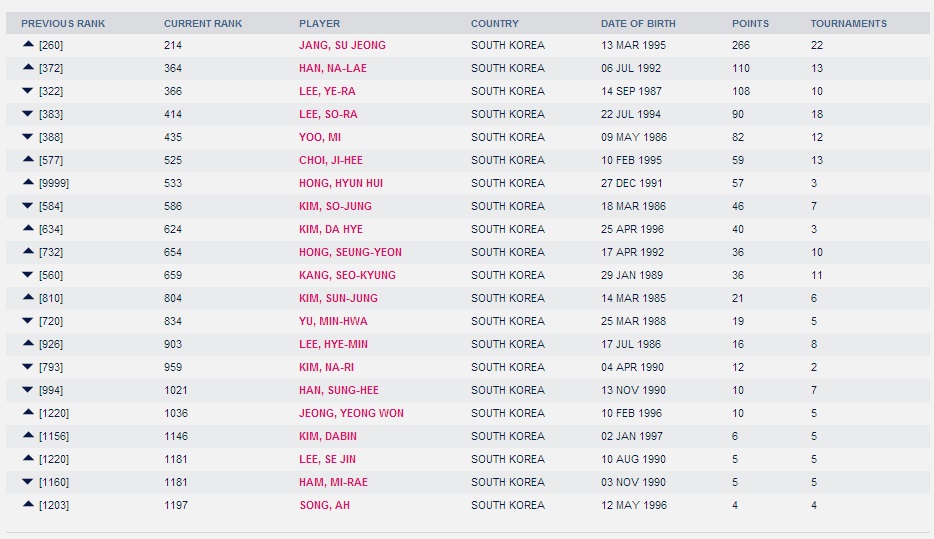Click the up arrow beside previous rank 926
Image resolution: width=934 pixels, height=539 pixels.
pos(28,344)
